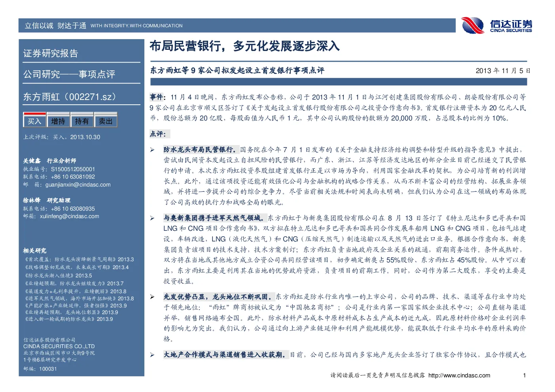Click WITH INTEGRITY.WITH COMMUNICATION text

[136, 26]
